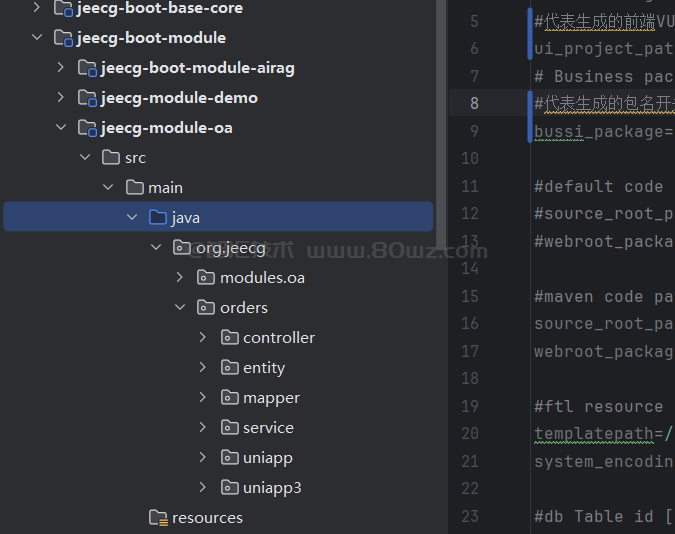
Task: Click the templatepath property line
Action: [x=603, y=434]
